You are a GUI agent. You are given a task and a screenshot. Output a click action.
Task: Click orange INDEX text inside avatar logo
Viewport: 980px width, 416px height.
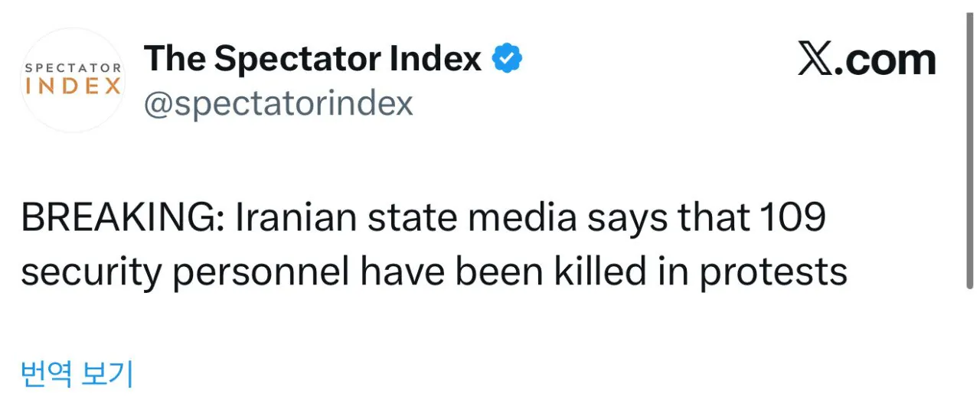click(73, 86)
